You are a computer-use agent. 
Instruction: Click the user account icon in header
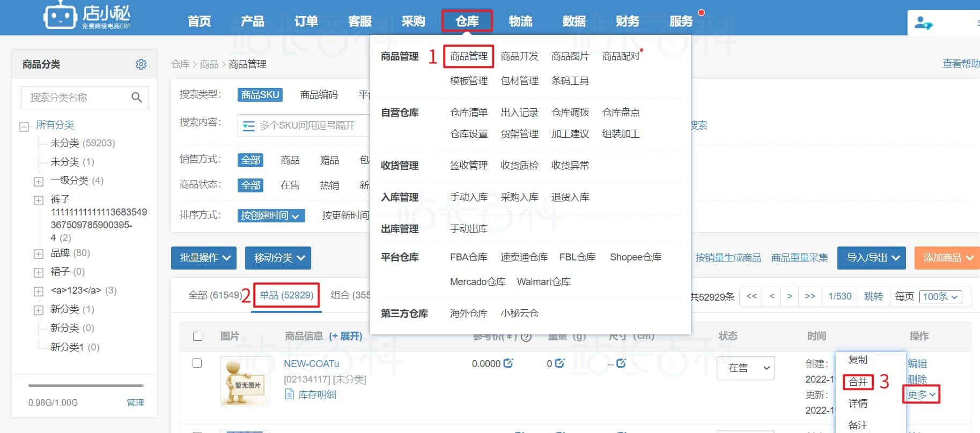[923, 23]
